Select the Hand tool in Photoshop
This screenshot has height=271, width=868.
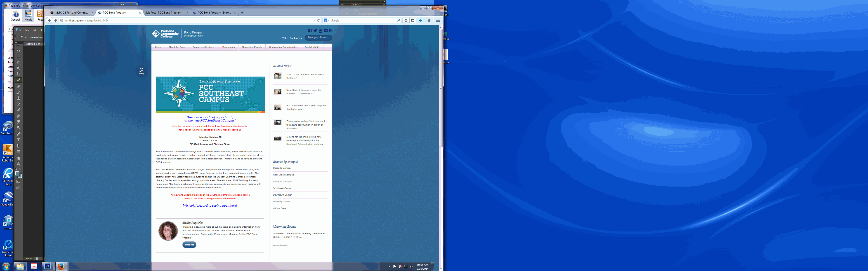point(19,158)
